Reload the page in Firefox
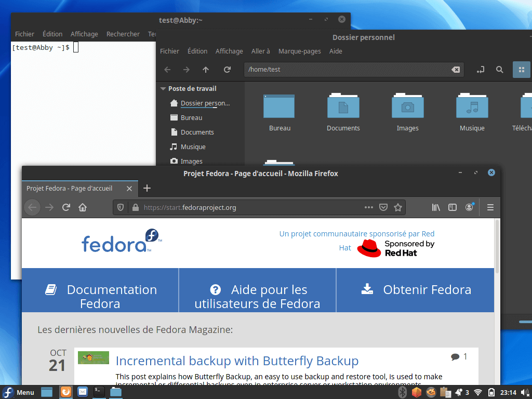The image size is (532, 399). 66,207
